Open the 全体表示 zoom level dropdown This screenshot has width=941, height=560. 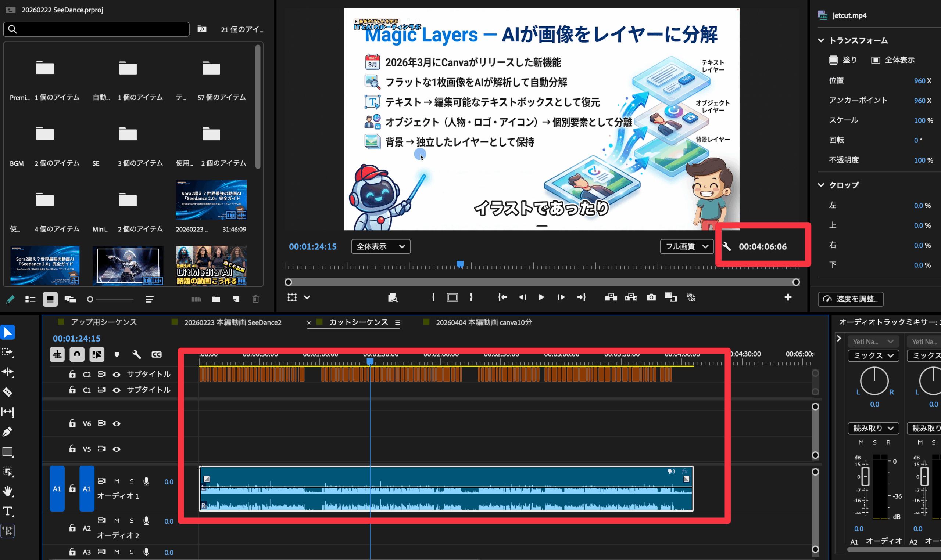pos(381,247)
